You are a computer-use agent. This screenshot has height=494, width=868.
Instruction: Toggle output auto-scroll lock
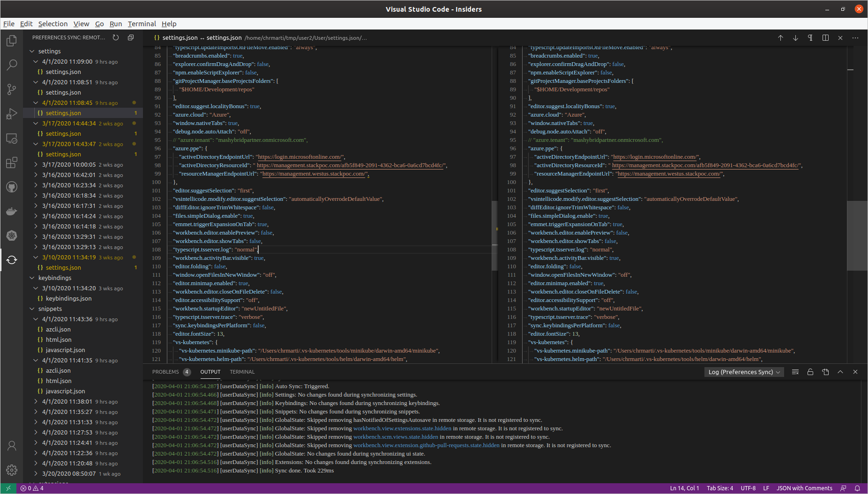pos(810,372)
